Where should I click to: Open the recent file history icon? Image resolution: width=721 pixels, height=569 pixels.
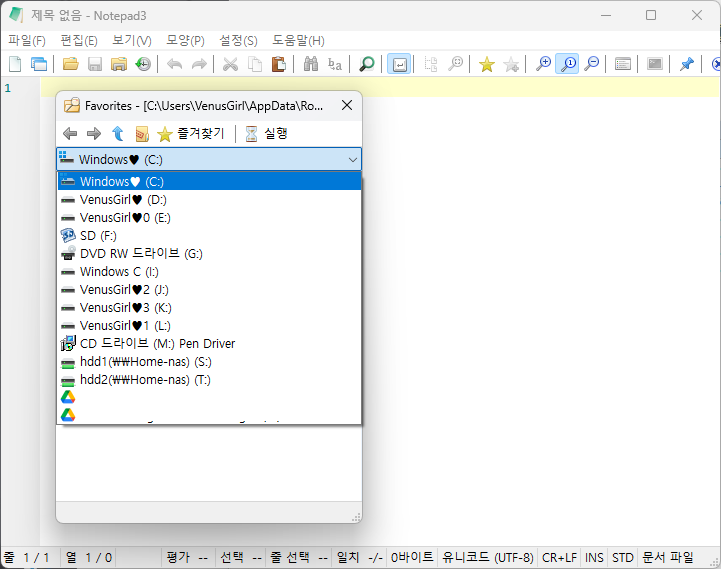point(143,64)
